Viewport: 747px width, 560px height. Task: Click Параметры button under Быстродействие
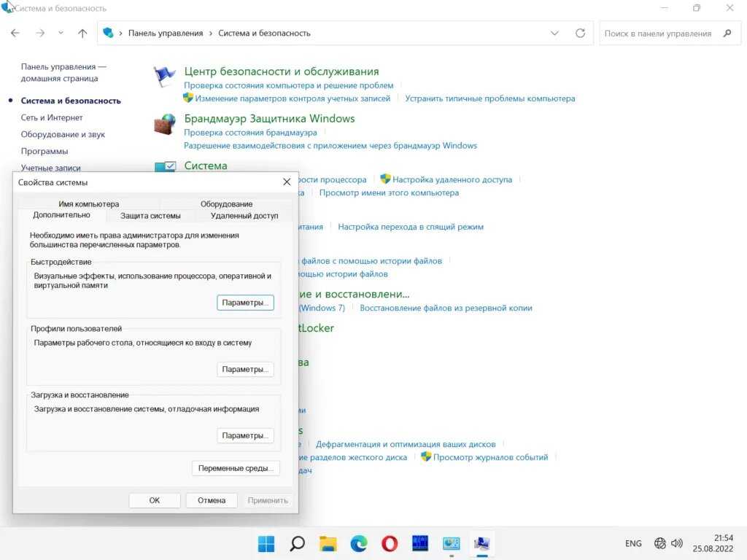pos(245,303)
